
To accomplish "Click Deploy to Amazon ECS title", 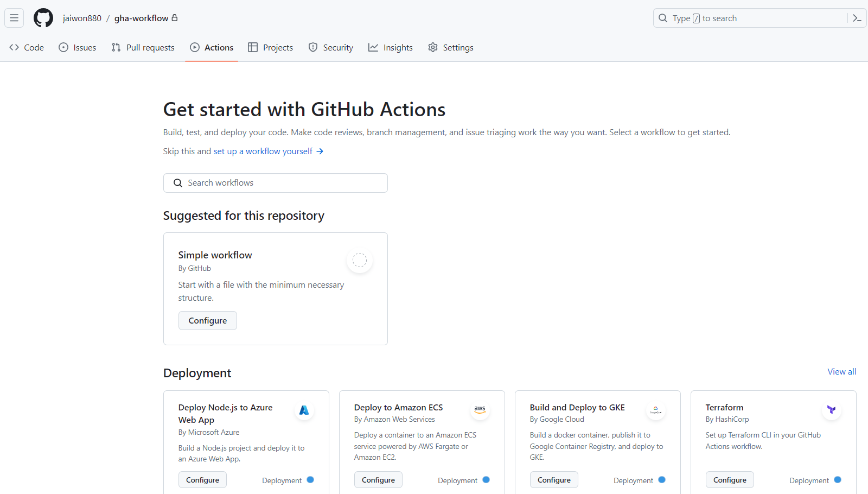I will coord(399,407).
